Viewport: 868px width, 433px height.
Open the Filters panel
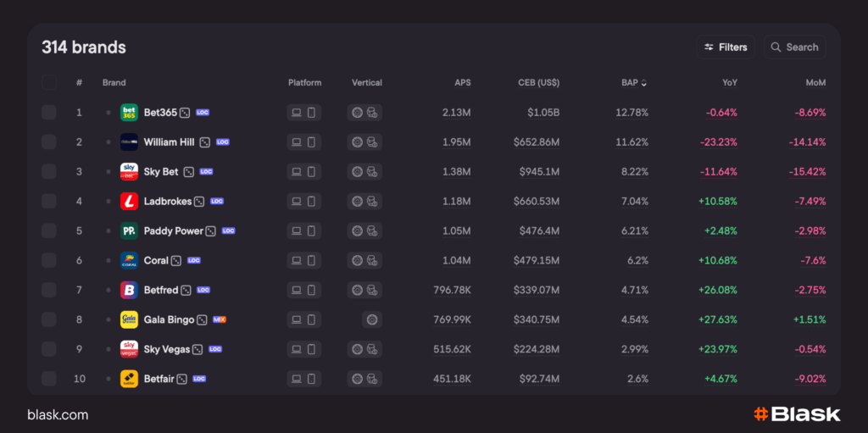click(x=726, y=47)
